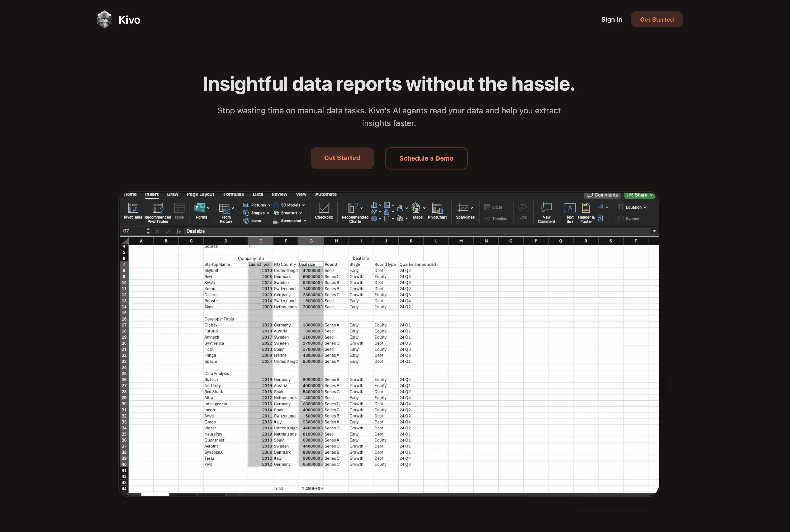790x532 pixels.
Task: Open the Shapes dropdown menu
Action: click(268, 213)
